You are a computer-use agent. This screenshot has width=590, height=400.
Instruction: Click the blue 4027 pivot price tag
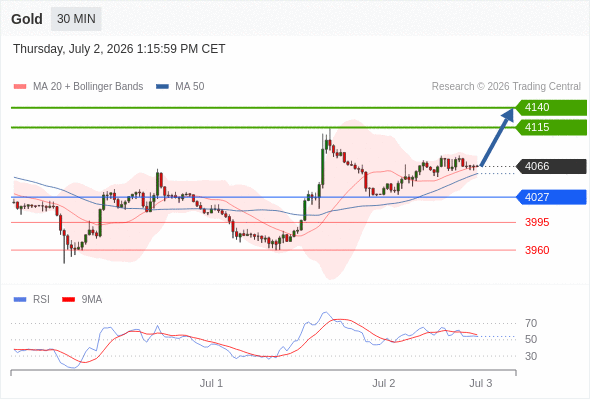coord(551,197)
